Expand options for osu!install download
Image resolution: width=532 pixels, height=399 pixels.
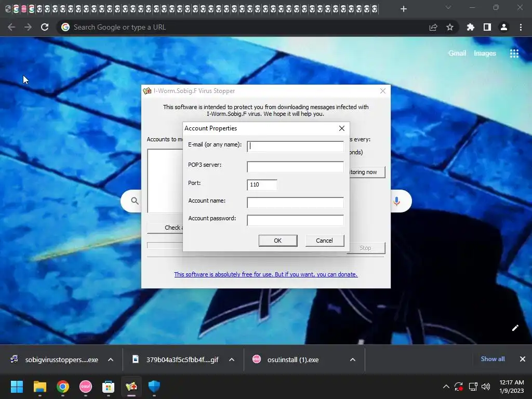[353, 360]
